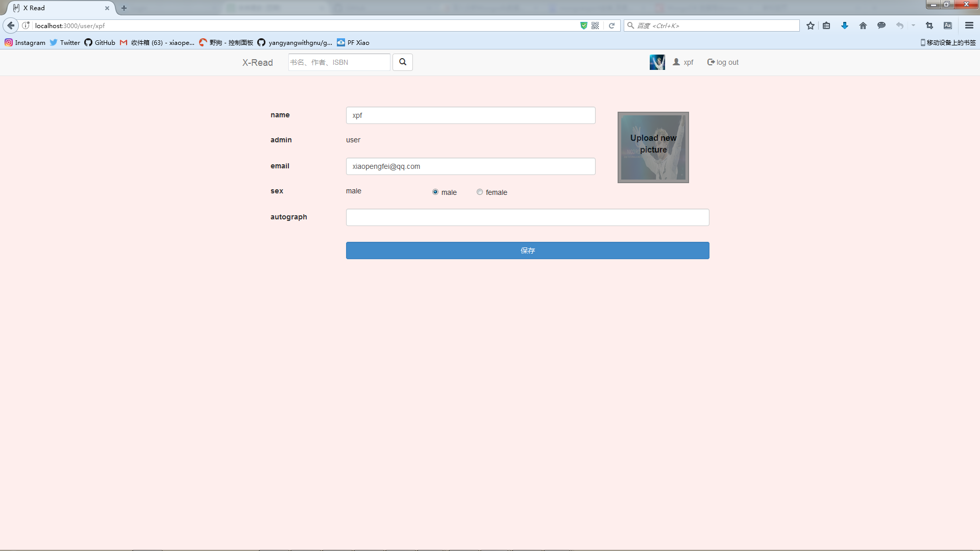Open the Twitter bookmark
The height and width of the screenshot is (551, 980).
(x=65, y=43)
